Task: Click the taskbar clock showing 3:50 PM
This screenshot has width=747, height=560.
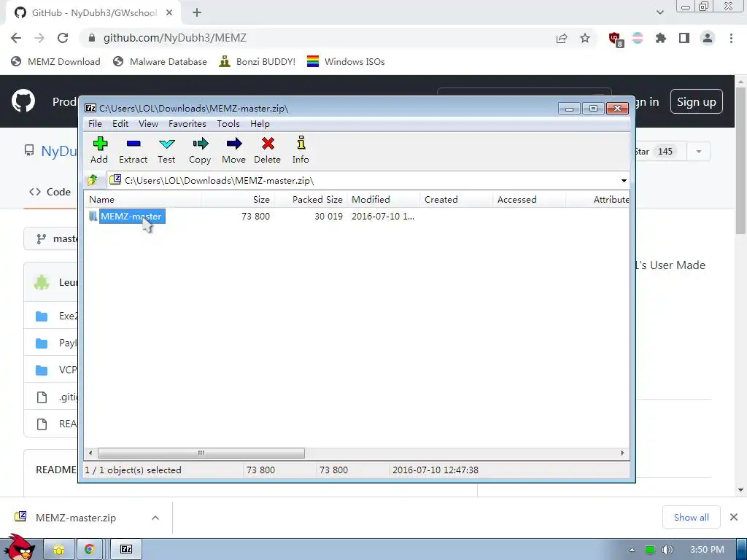Action: click(707, 550)
